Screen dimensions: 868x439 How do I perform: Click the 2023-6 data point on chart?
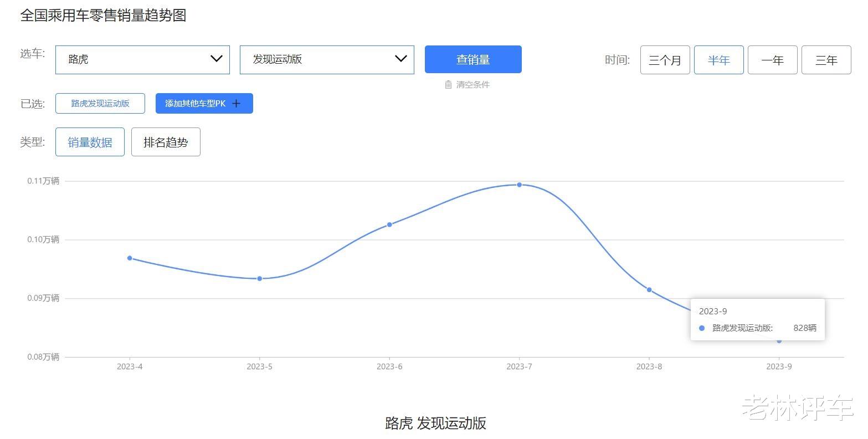coord(389,225)
